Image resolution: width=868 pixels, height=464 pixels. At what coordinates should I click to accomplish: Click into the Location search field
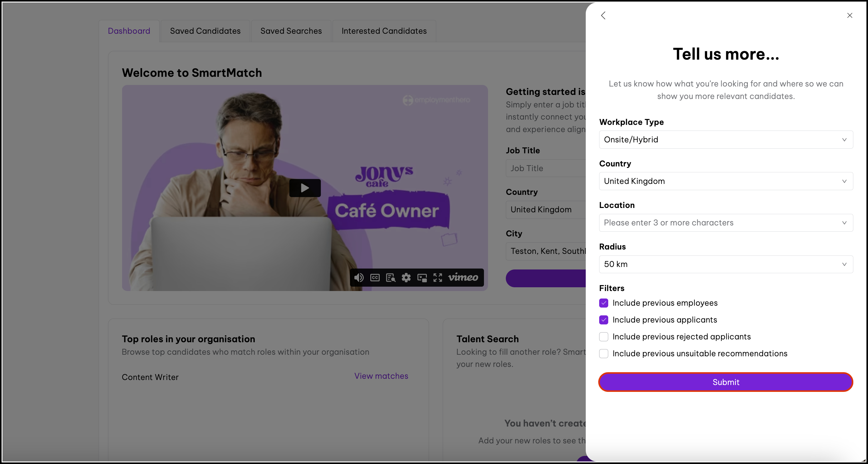click(x=721, y=223)
